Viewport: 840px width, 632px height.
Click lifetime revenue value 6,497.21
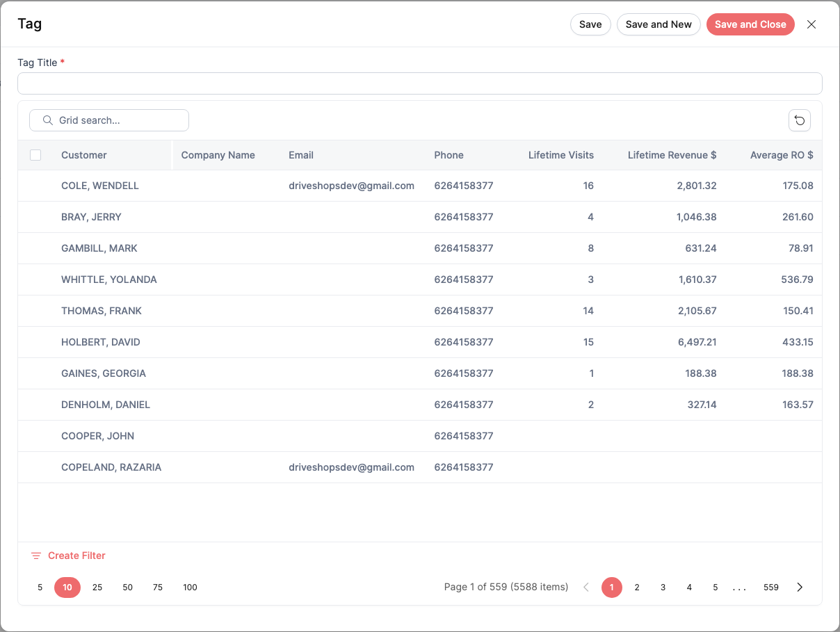tap(696, 342)
